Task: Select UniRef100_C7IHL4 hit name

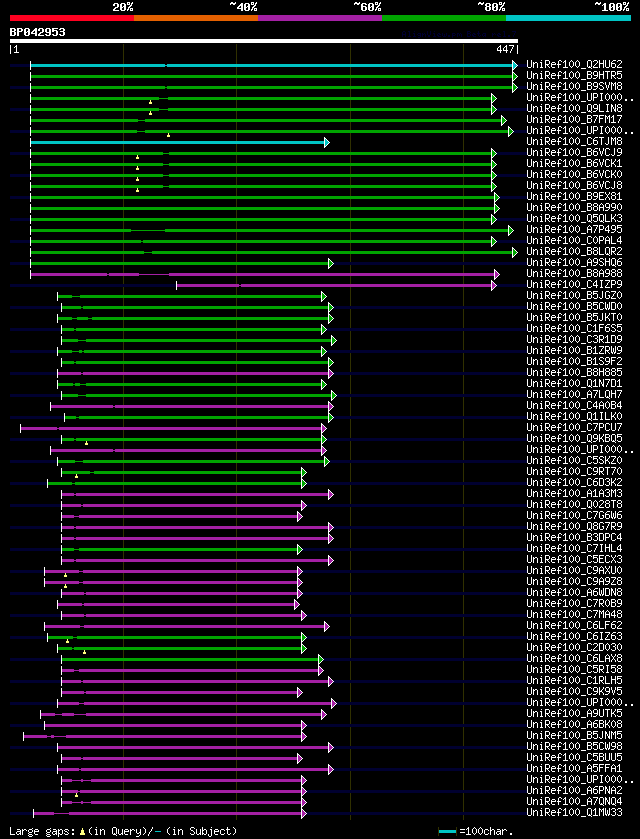Action: pos(574,549)
